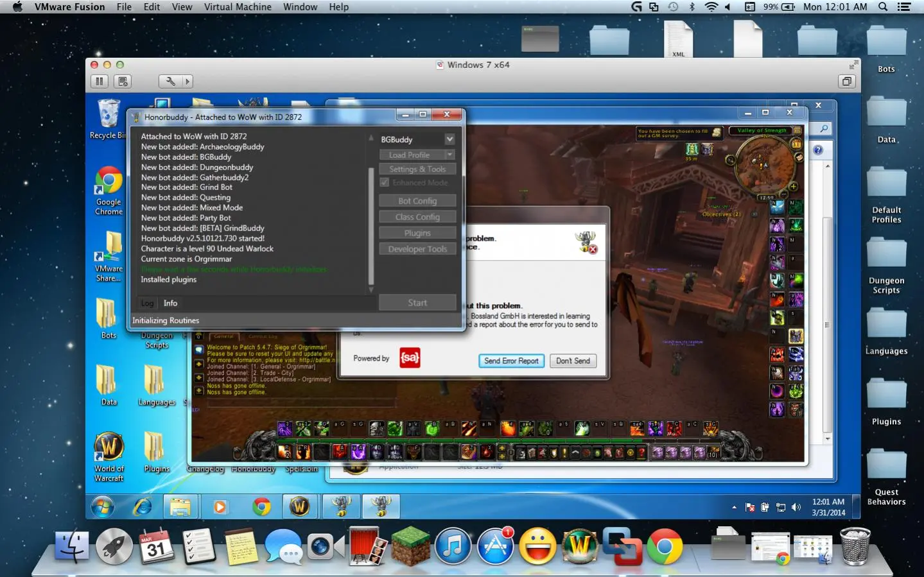
Task: Click the VMware Fusion app menu
Action: (x=69, y=6)
